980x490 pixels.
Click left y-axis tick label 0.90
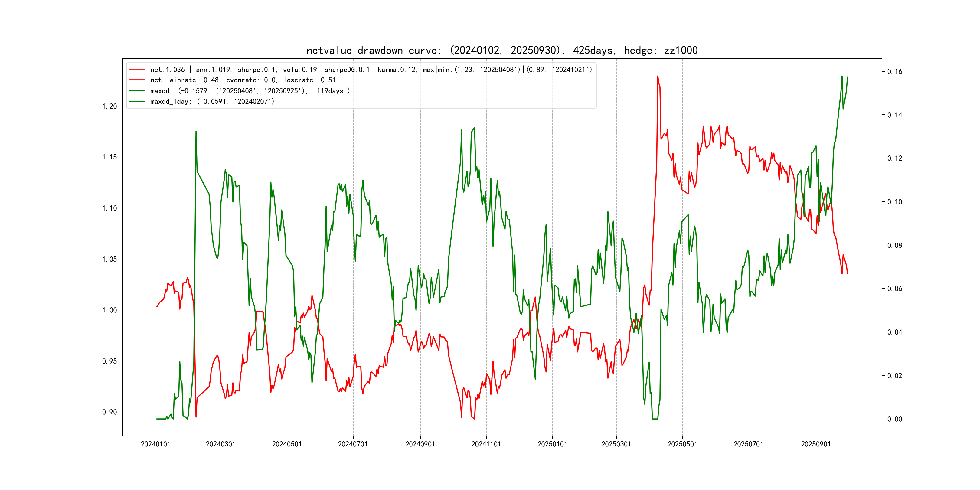[x=109, y=412]
